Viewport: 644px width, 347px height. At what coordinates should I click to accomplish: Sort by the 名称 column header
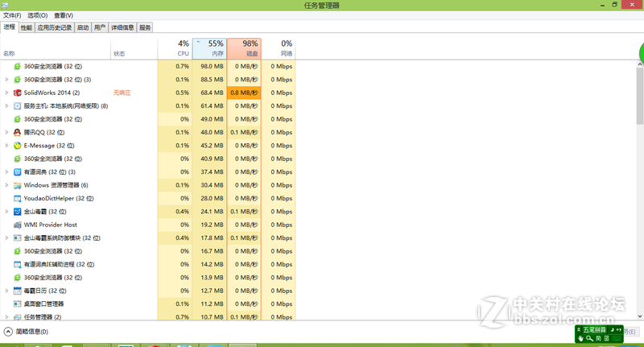56,48
